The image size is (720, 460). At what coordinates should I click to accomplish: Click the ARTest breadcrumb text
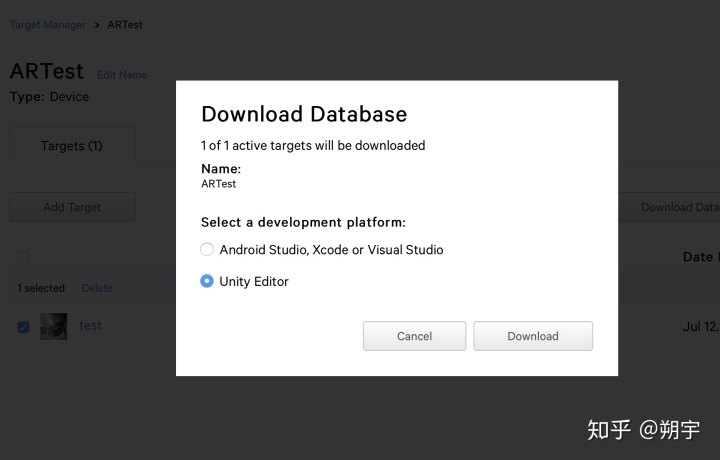[125, 25]
